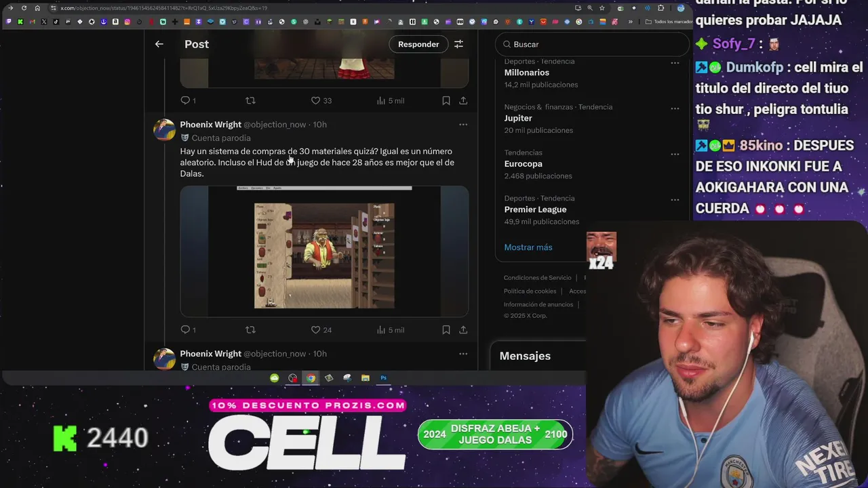Click the Responder button

pyautogui.click(x=418, y=44)
